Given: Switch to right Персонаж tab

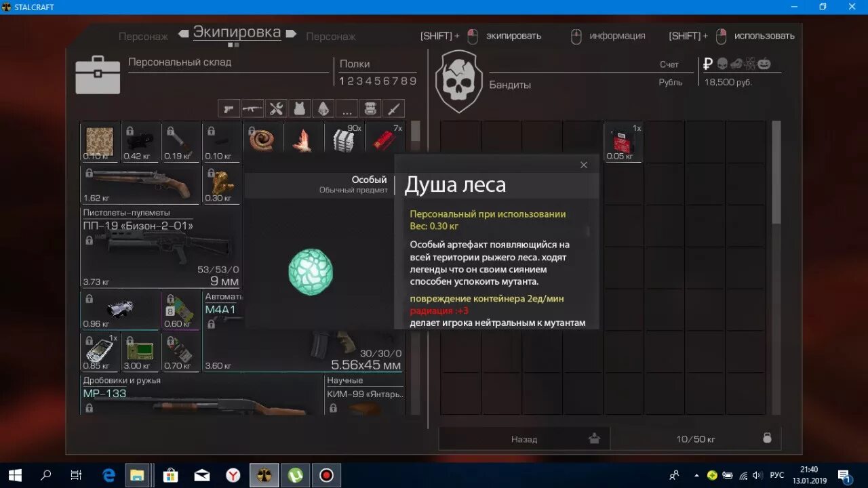Looking at the screenshot, I should (x=331, y=37).
